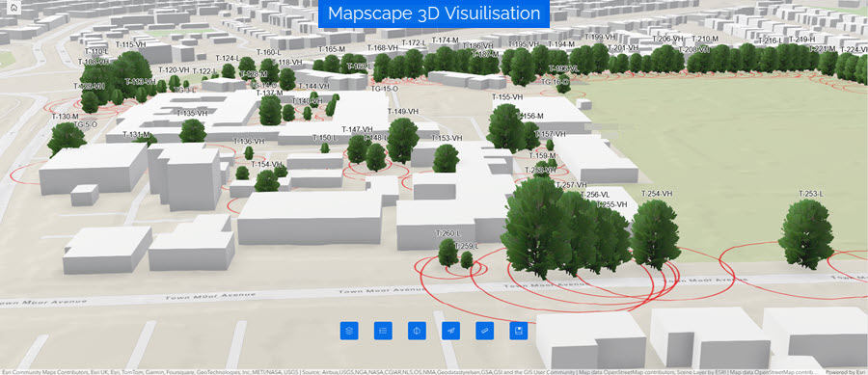Viewport: 868px width, 375px height.
Task: Choose the T-147-VH label
Action: click(357, 129)
